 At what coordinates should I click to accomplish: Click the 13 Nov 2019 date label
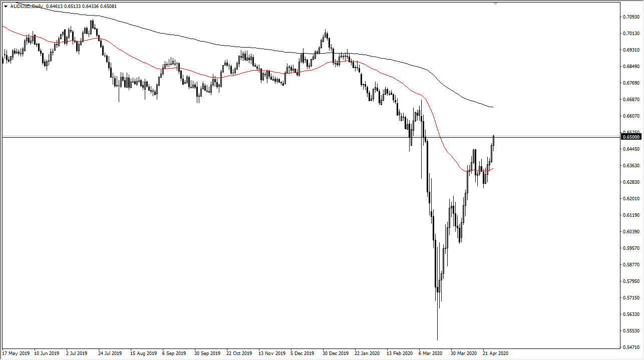[271, 353]
